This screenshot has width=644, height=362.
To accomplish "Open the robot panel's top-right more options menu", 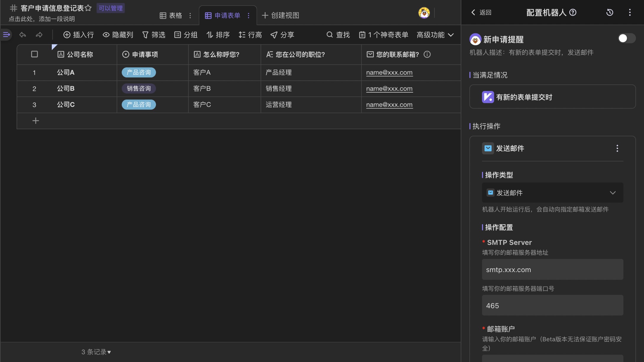I will (x=630, y=12).
